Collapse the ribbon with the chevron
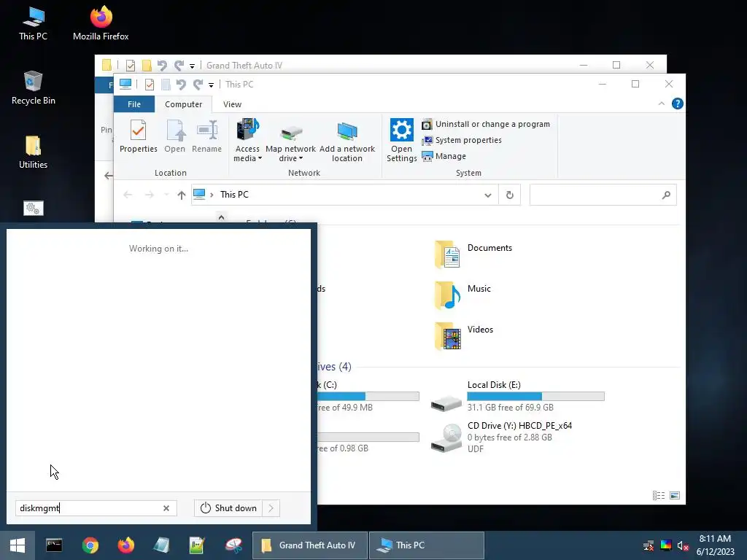747x560 pixels. click(661, 104)
